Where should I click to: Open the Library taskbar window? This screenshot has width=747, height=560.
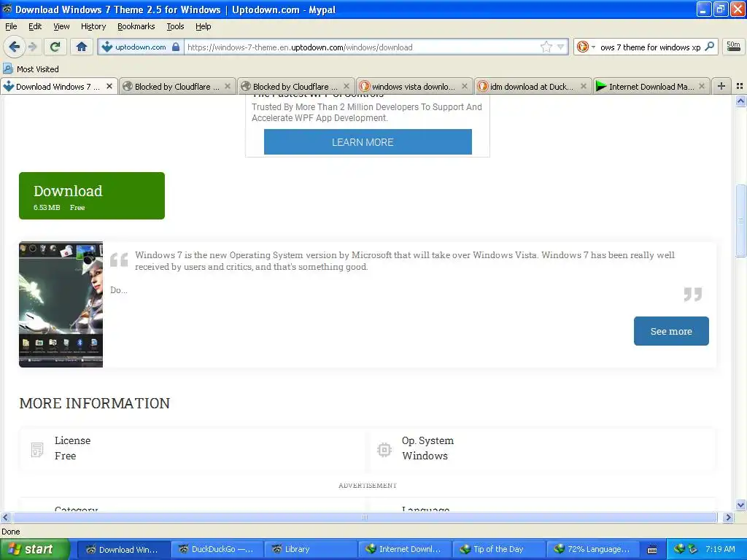click(x=311, y=549)
